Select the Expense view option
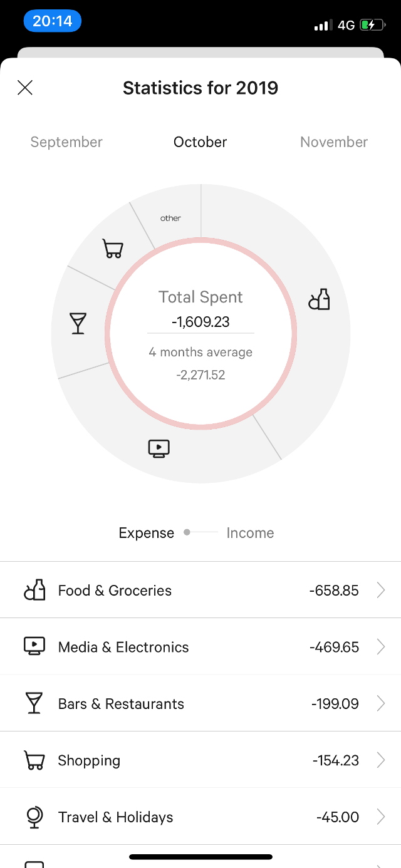 pos(147,533)
